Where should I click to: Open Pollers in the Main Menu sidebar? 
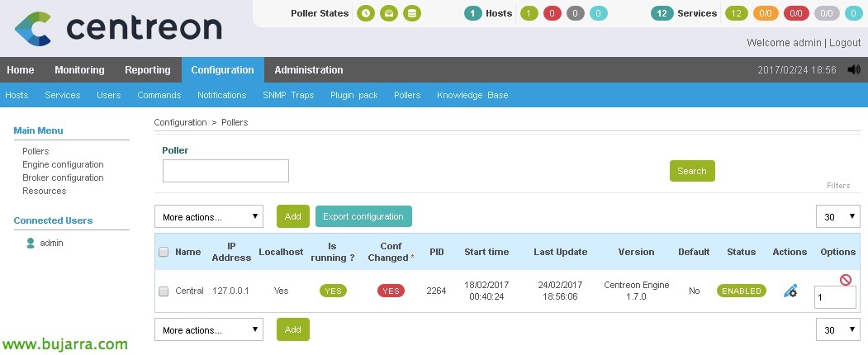coord(36,151)
